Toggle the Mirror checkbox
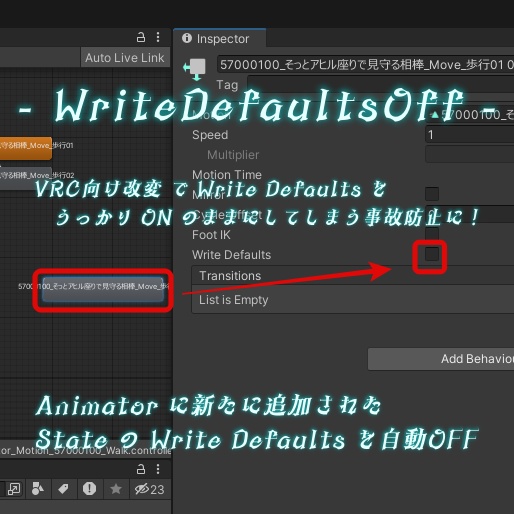The image size is (514, 514). pos(432,194)
